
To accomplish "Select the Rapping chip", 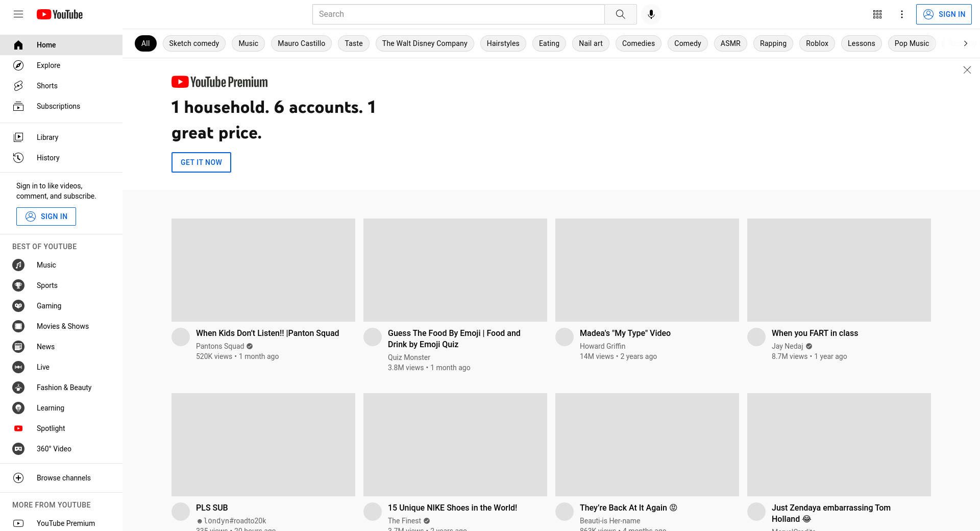I will (773, 43).
